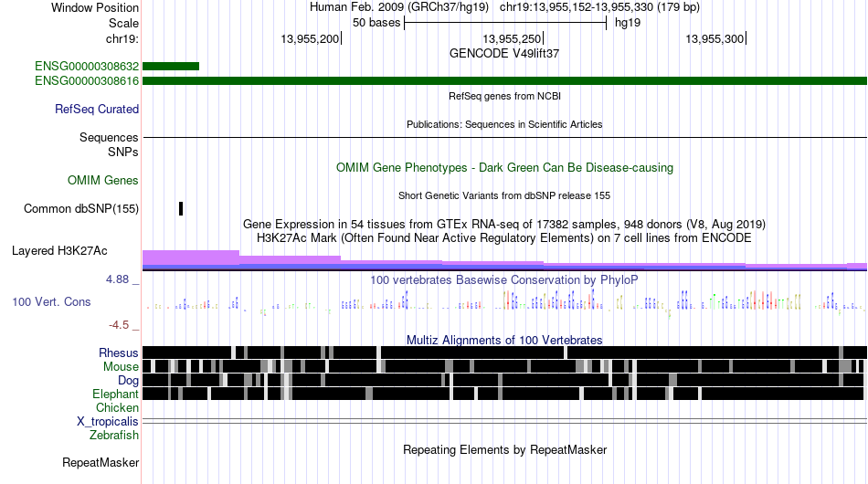Screen dimensions: 868x484
Task: Open the 100 vertebrates Basewise Conservation title
Action: 504,279
